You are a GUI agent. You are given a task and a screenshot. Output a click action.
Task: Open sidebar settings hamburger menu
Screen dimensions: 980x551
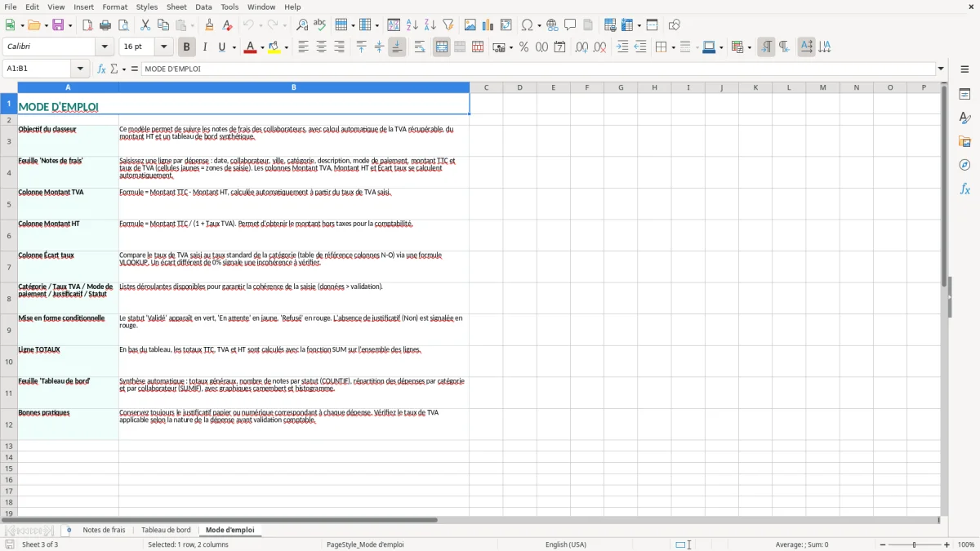point(964,69)
